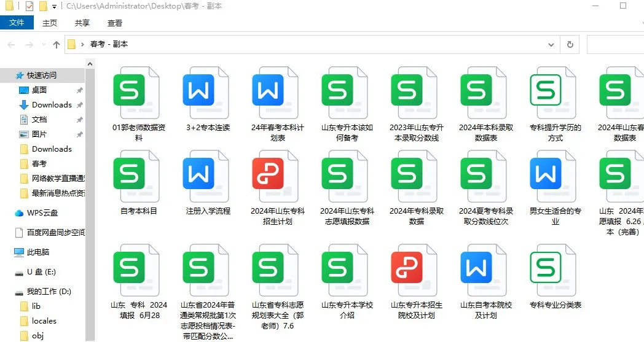
Task: Select the 专科专业分类表 file icon
Action: (553, 270)
